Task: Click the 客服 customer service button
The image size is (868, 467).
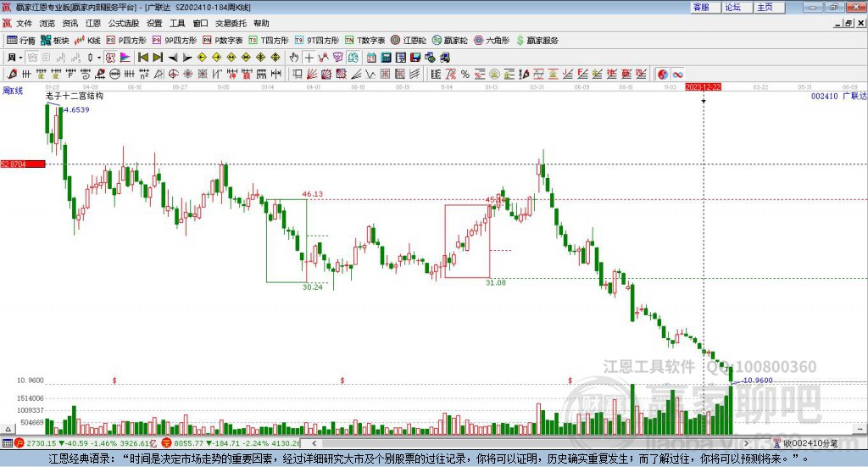Action: pyautogui.click(x=705, y=7)
